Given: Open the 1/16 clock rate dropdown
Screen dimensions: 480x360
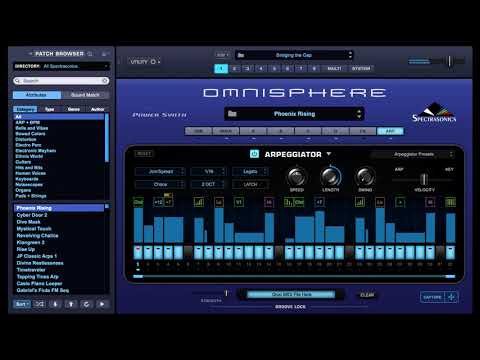Looking at the screenshot, I should (x=208, y=172).
